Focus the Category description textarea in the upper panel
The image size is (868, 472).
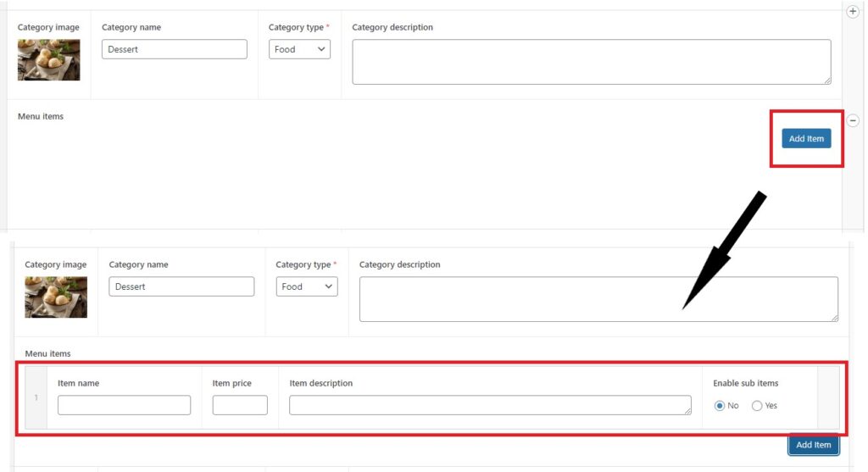tap(591, 62)
